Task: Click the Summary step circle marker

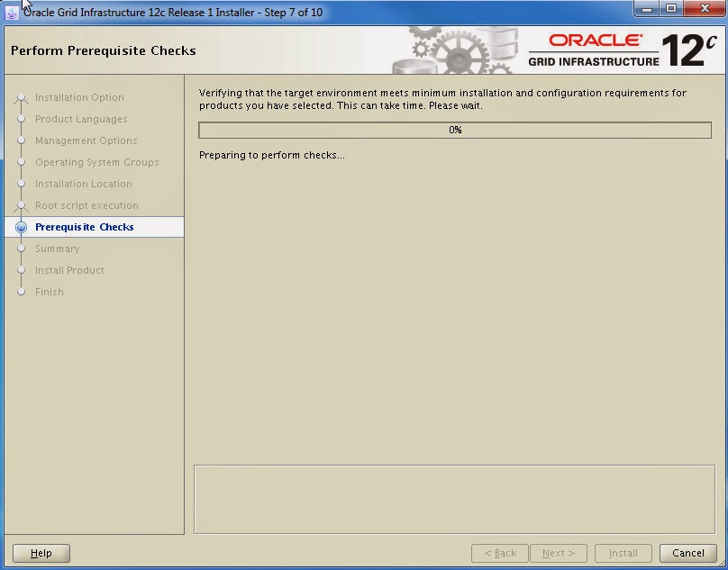Action: coord(21,249)
